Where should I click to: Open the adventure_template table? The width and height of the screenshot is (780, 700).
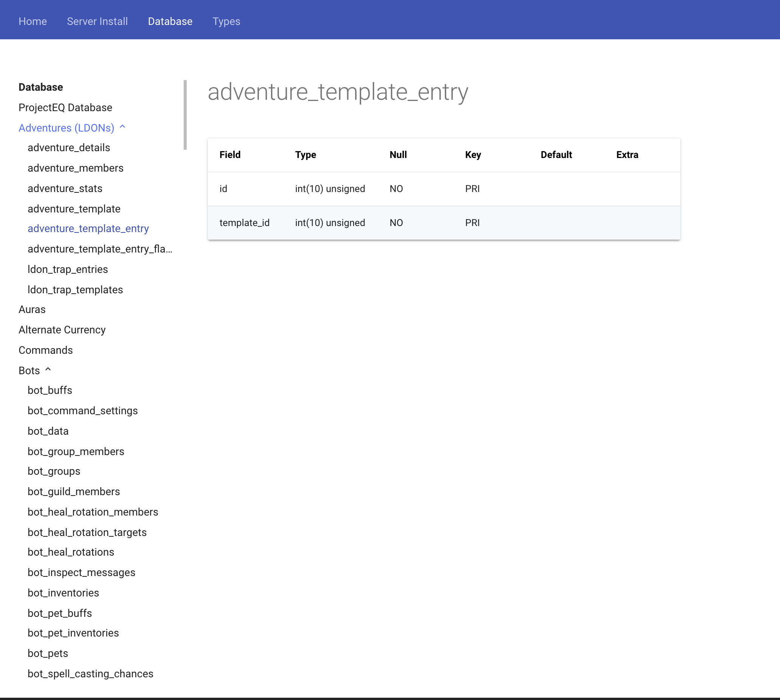point(73,209)
